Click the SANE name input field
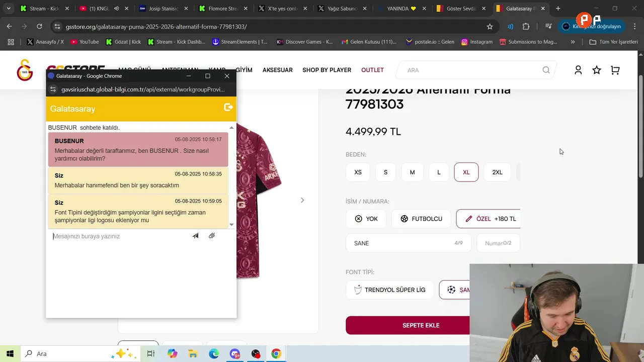This screenshot has height=362, width=644. click(x=409, y=243)
